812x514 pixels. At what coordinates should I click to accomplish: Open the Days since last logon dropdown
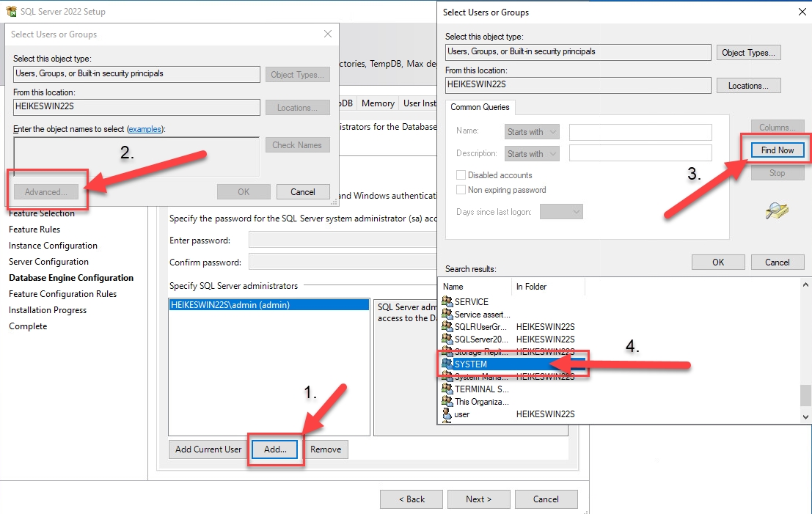(x=561, y=211)
